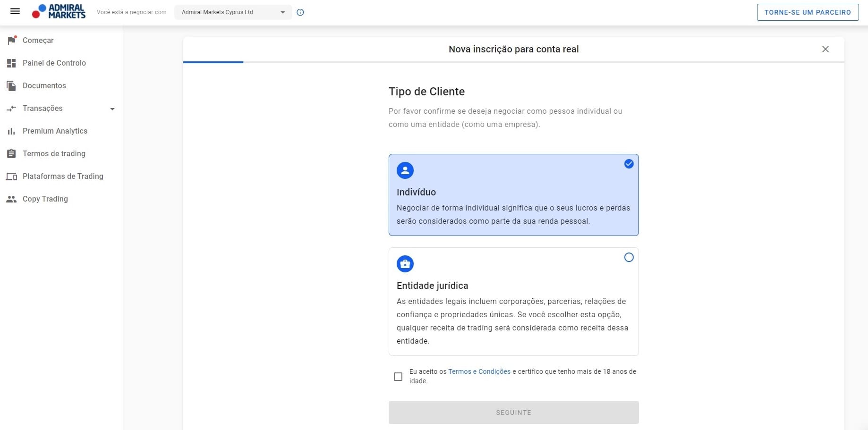Viewport: 868px width, 430px height.
Task: Click TORNE-SE UM PARCEIRO button
Action: pos(808,12)
